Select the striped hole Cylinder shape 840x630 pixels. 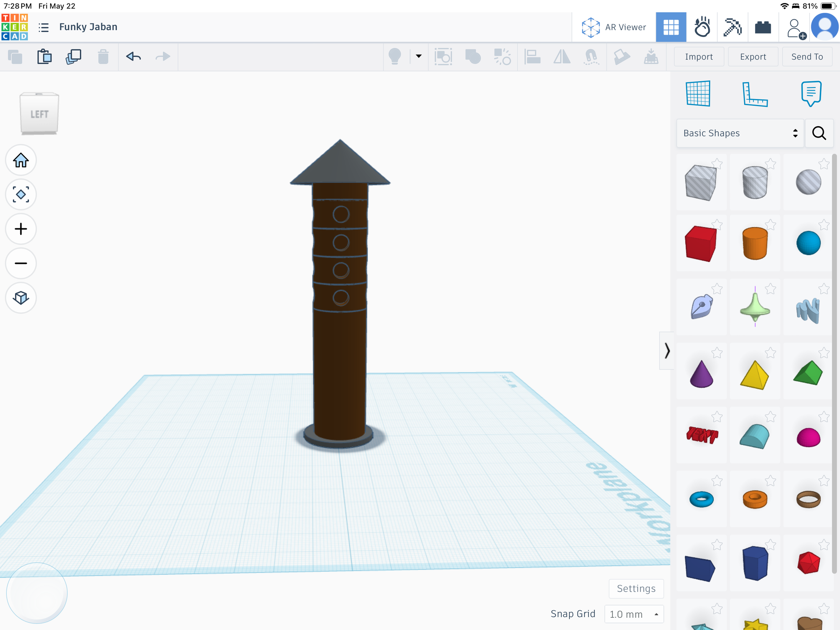755,182
